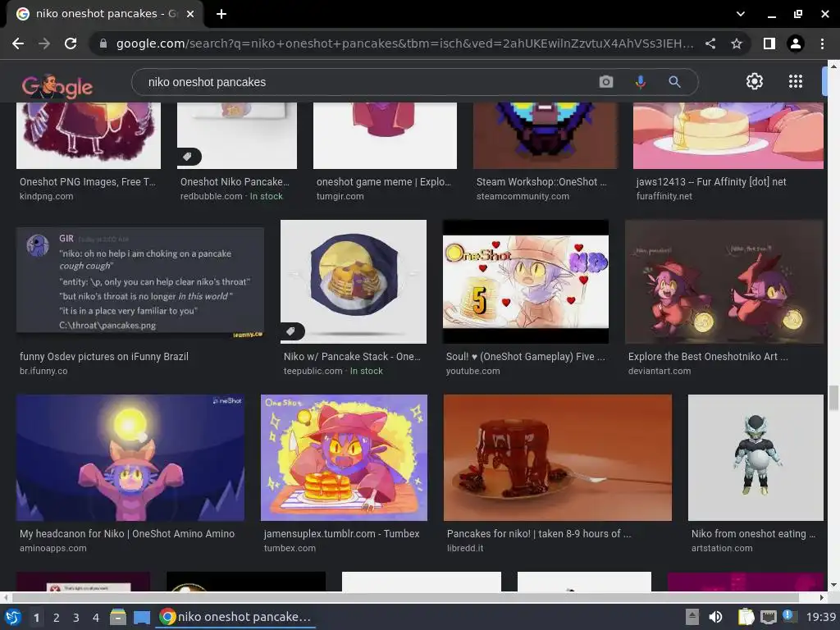Open Chrome three-dot menu
The width and height of the screenshot is (840, 630).
822,43
